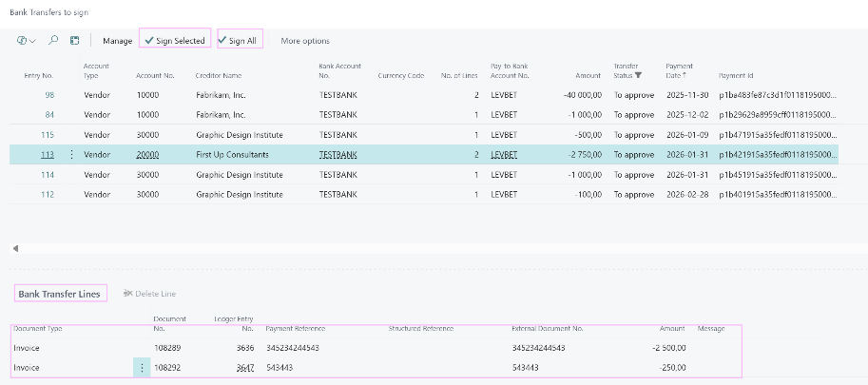Sort by Payment Date column header
This screenshot has height=385, width=868.
(679, 70)
